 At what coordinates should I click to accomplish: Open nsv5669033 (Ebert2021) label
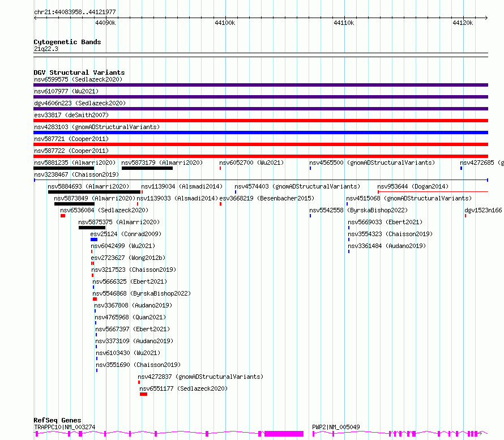pos(385,222)
